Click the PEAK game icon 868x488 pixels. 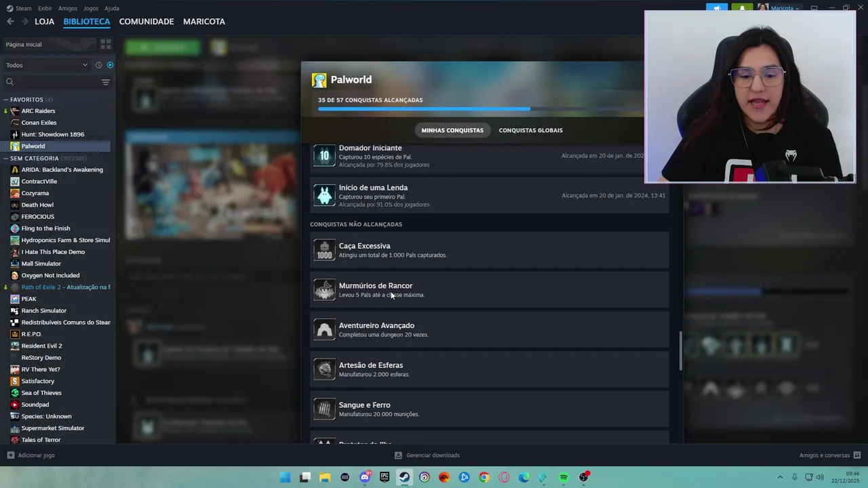[x=15, y=299]
